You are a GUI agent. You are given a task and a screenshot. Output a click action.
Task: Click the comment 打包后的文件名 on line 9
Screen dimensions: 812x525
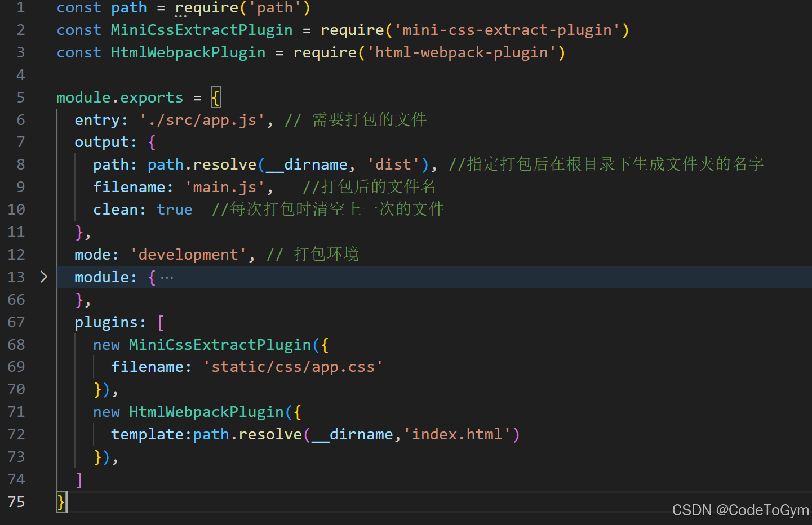pos(369,186)
